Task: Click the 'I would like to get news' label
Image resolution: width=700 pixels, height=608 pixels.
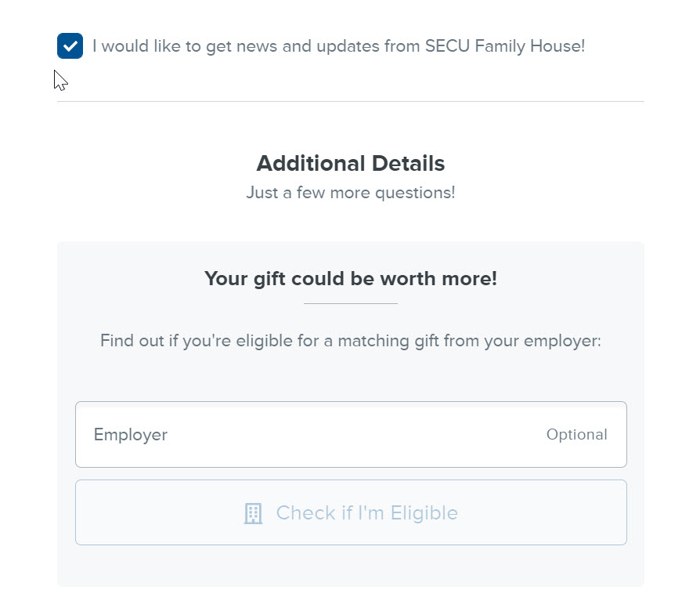Action: coord(338,46)
